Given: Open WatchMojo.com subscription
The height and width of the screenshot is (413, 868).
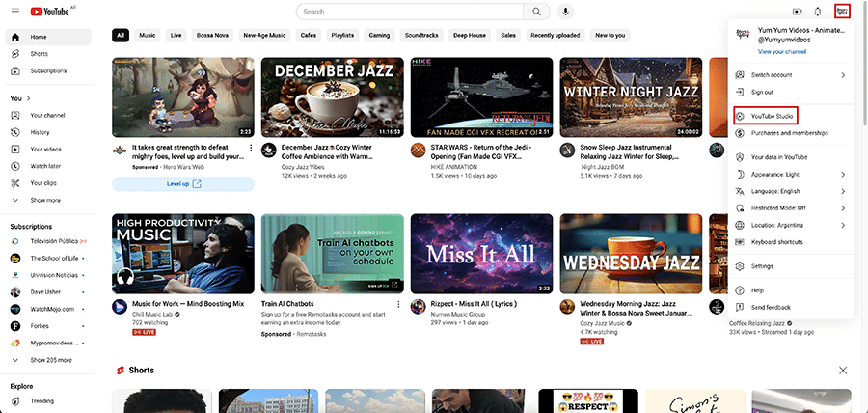Looking at the screenshot, I should pos(48,309).
